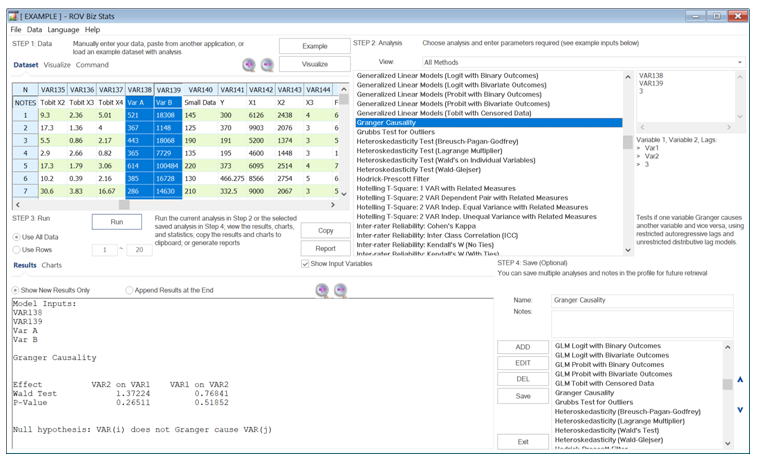
Task: Click cell value 100484 in grid
Action: coord(168,166)
